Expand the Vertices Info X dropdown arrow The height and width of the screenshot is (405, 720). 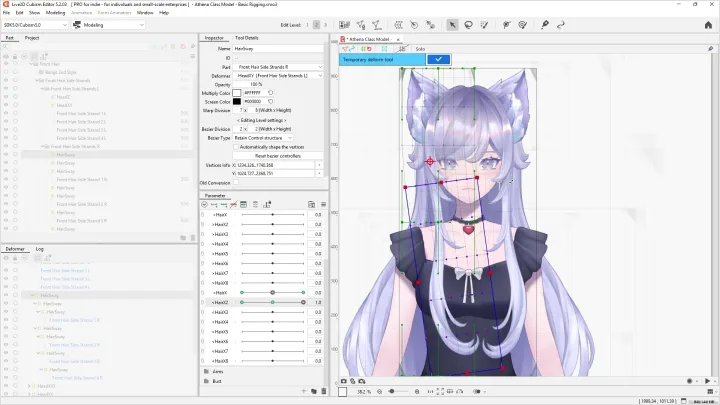[319, 165]
